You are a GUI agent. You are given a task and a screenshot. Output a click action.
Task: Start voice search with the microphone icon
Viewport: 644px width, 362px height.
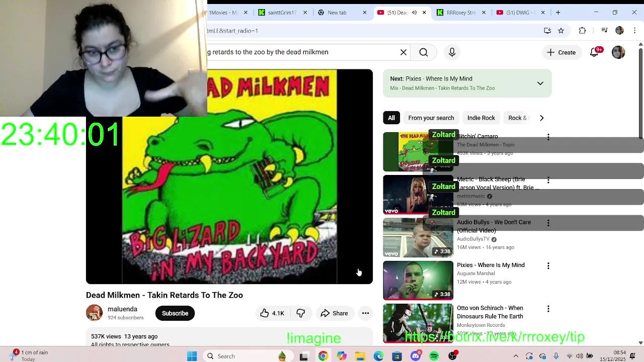click(x=452, y=52)
